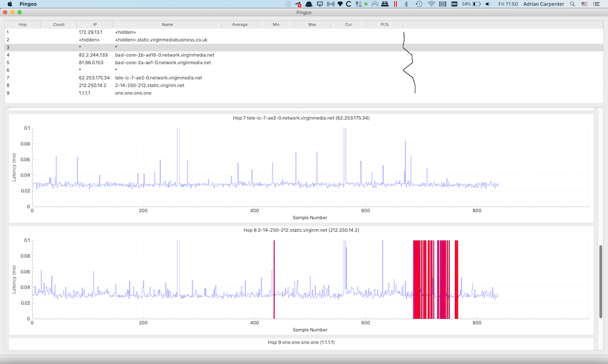Sort by the IP column header
The height and width of the screenshot is (364, 608).
pyautogui.click(x=94, y=24)
